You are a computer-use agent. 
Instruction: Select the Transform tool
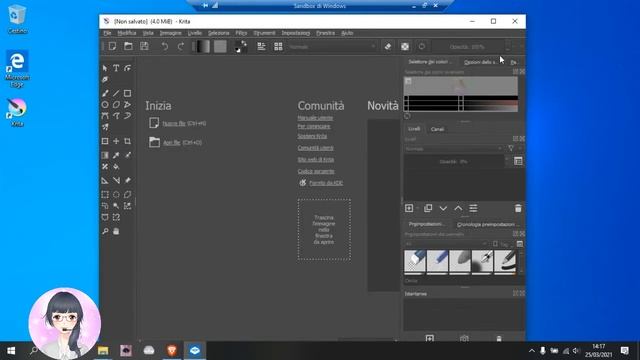pos(105,141)
